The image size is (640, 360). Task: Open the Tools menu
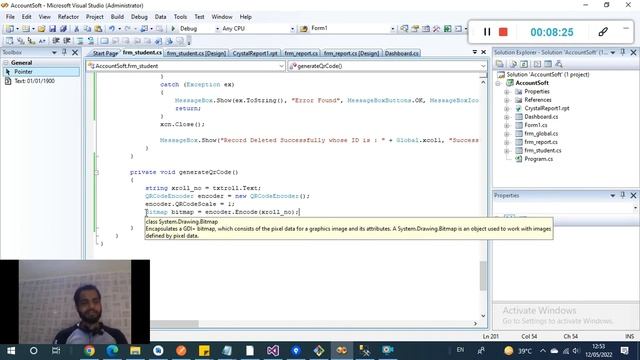pos(180,17)
